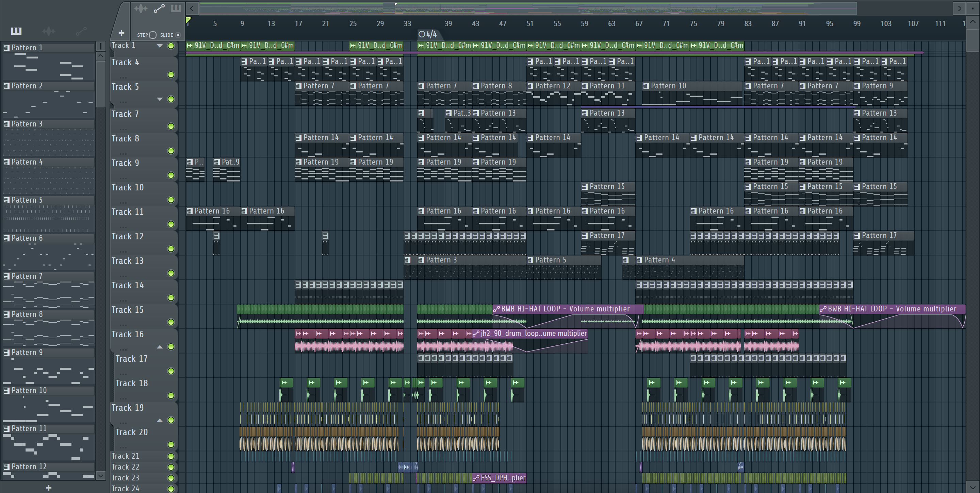The height and width of the screenshot is (493, 980).
Task: Mute Track 10 with its green LED
Action: point(171,200)
